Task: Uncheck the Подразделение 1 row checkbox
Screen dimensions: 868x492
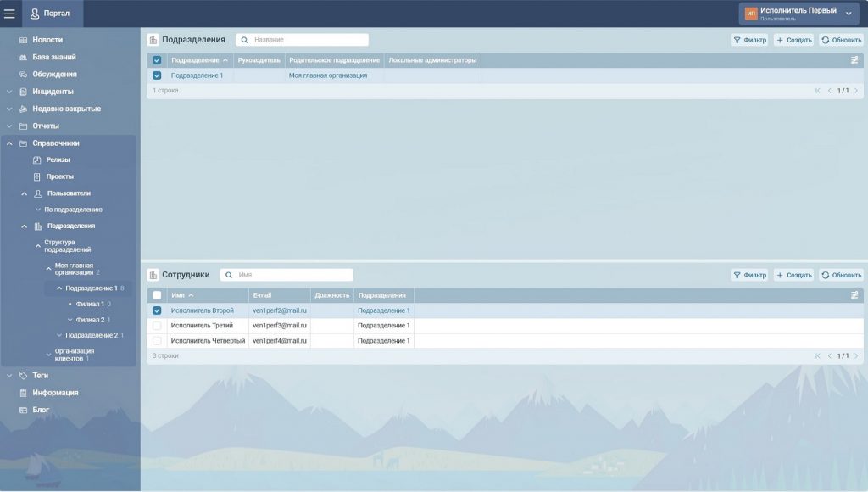Action: tap(157, 75)
